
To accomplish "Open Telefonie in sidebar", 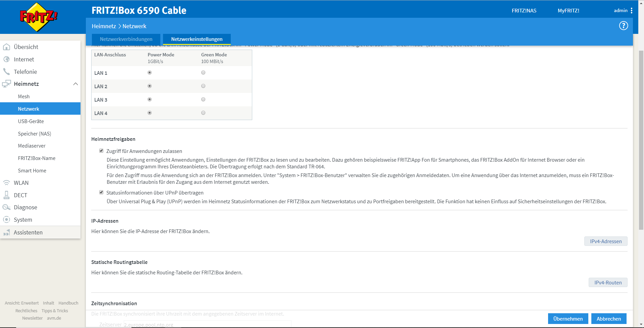I will click(x=25, y=72).
